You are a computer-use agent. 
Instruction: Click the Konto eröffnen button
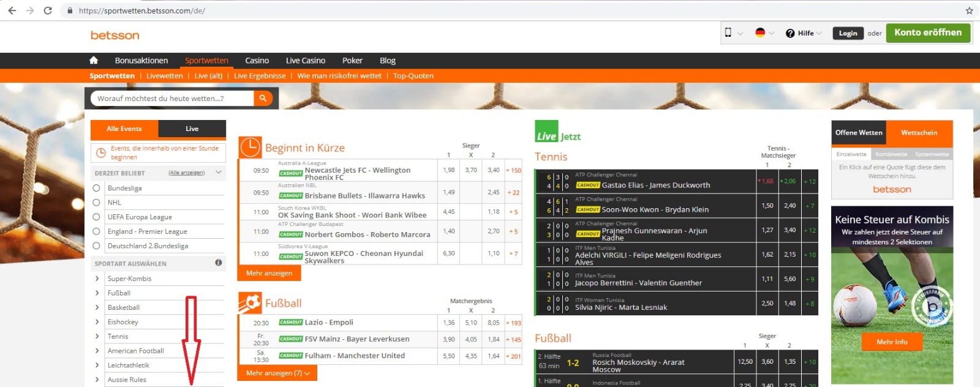928,33
